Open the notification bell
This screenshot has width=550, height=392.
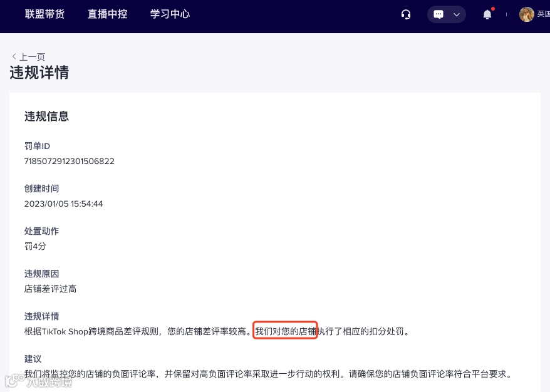(x=487, y=14)
